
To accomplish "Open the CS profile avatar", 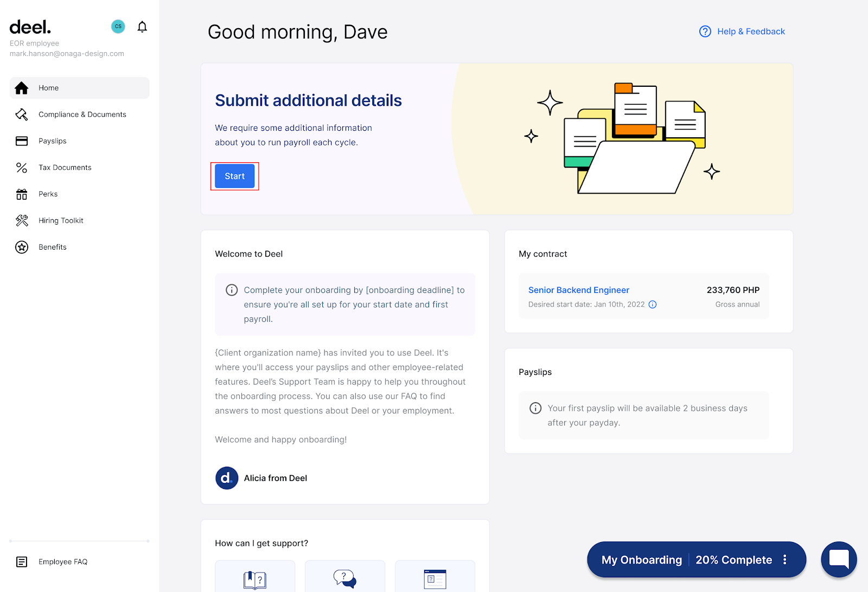I will coord(118,27).
